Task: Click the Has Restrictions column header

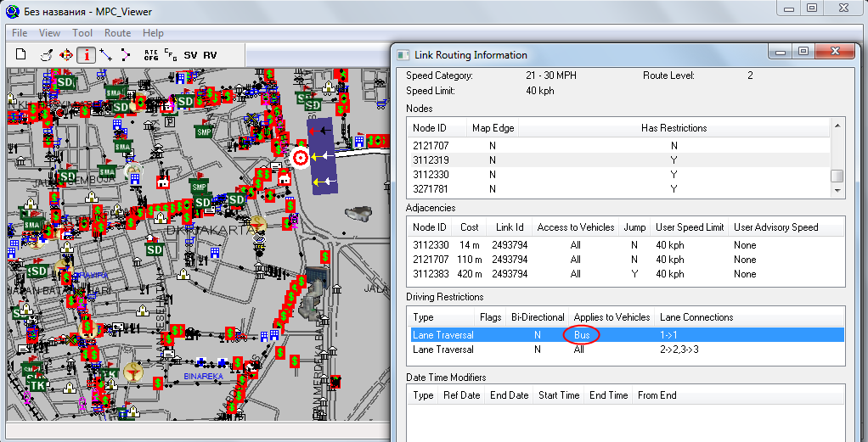Action: coord(674,128)
